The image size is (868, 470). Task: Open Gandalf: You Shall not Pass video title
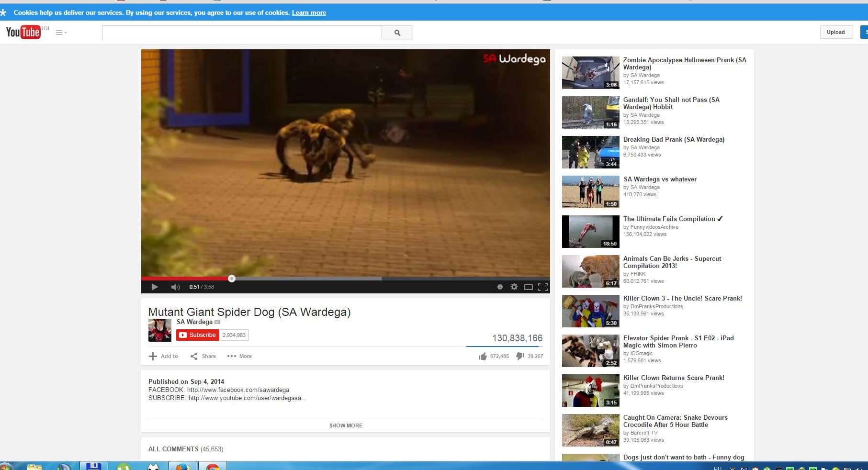coord(671,103)
